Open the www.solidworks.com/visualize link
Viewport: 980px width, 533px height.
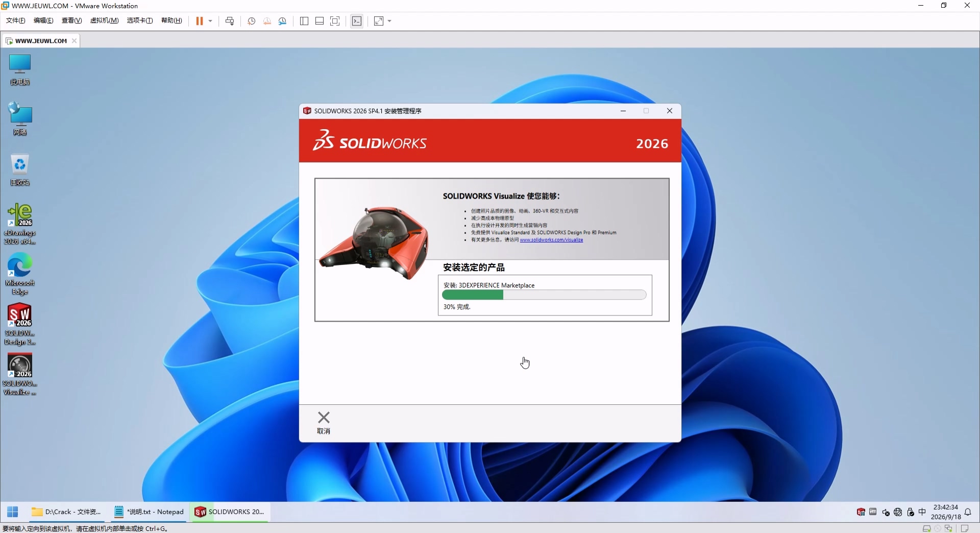click(551, 239)
